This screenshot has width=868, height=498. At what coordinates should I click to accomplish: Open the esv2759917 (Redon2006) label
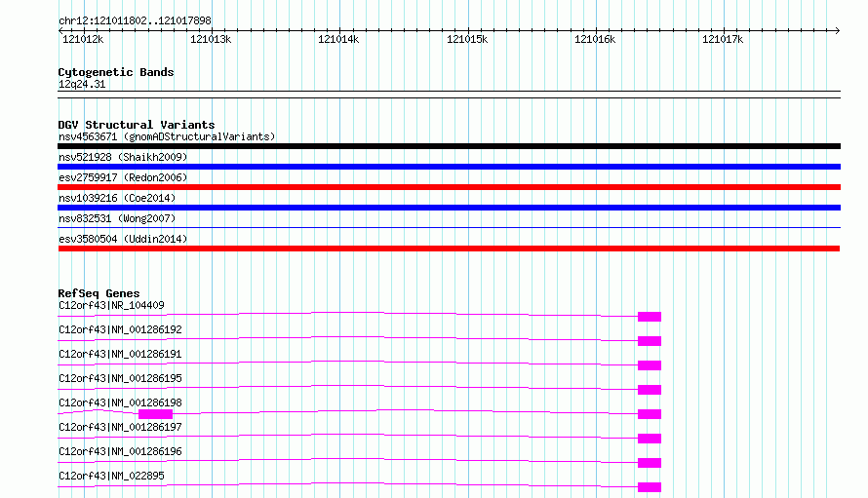(123, 177)
